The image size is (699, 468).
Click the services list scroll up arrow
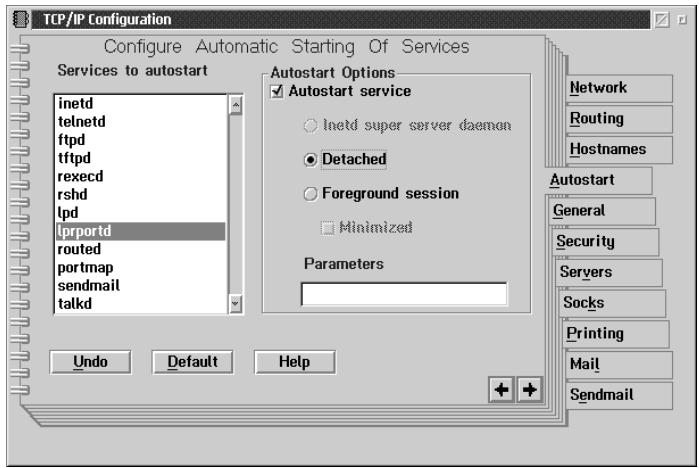click(x=235, y=105)
